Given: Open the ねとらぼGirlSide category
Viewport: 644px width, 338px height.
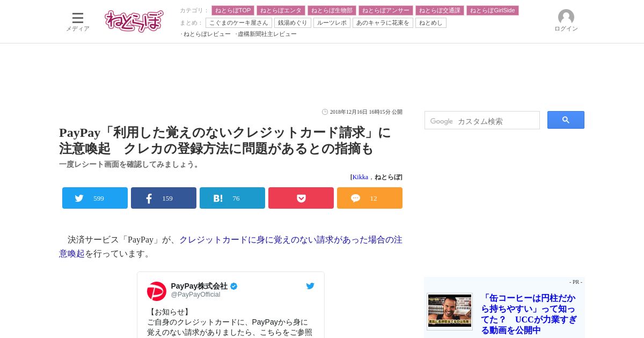Looking at the screenshot, I should click(x=493, y=10).
